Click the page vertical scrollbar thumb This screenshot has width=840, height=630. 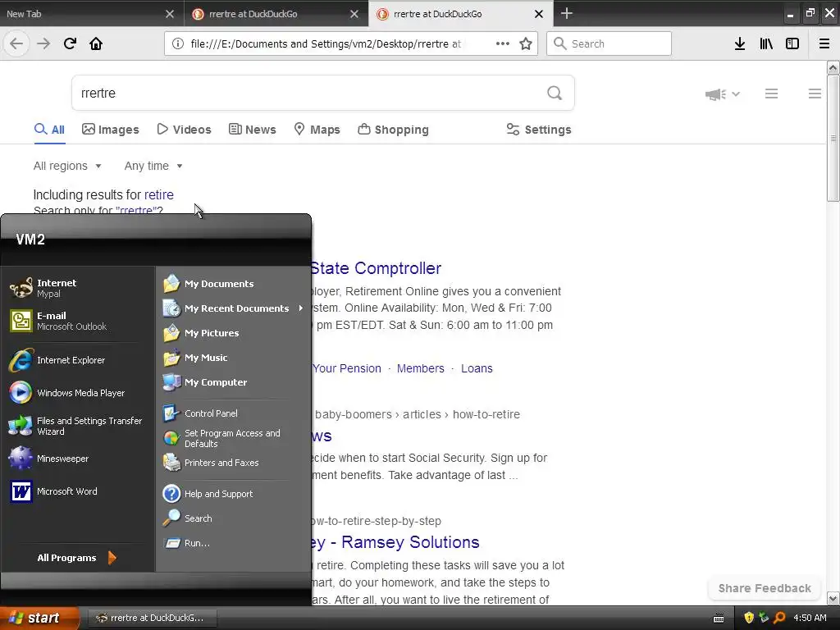[x=833, y=138]
